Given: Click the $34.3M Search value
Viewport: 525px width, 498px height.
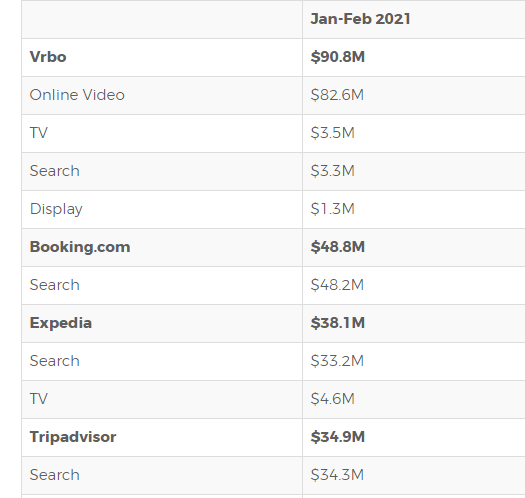Looking at the screenshot, I should coord(337,475).
